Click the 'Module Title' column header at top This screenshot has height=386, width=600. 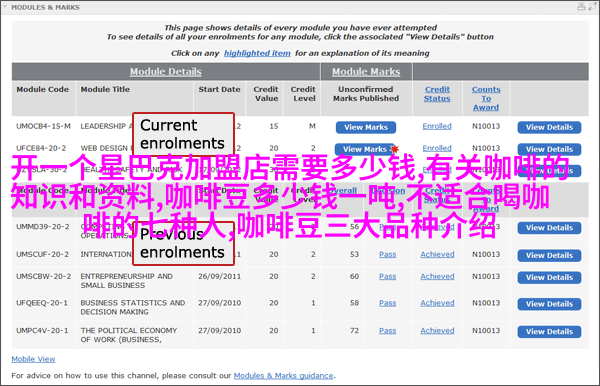pos(105,90)
